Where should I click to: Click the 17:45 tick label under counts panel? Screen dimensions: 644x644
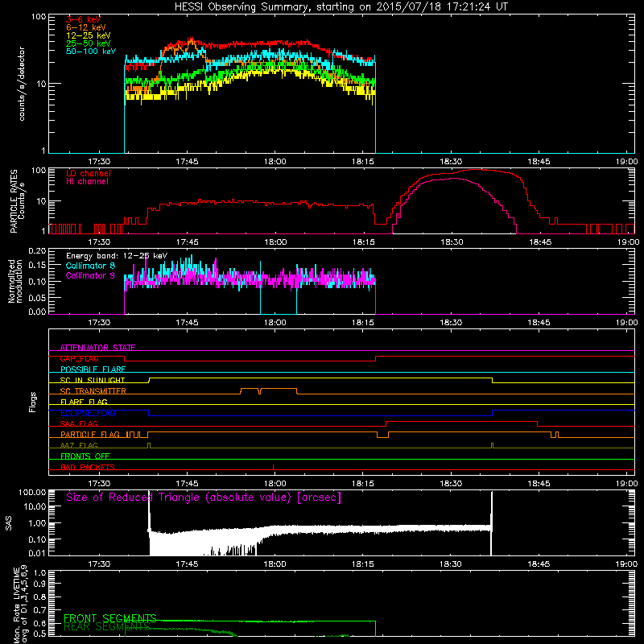[x=187, y=162]
